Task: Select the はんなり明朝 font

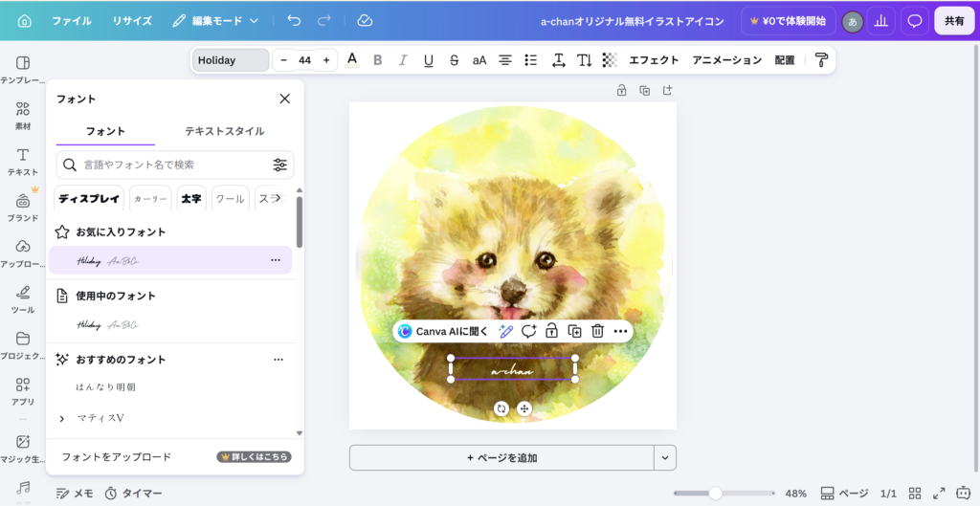Action: coord(105,386)
